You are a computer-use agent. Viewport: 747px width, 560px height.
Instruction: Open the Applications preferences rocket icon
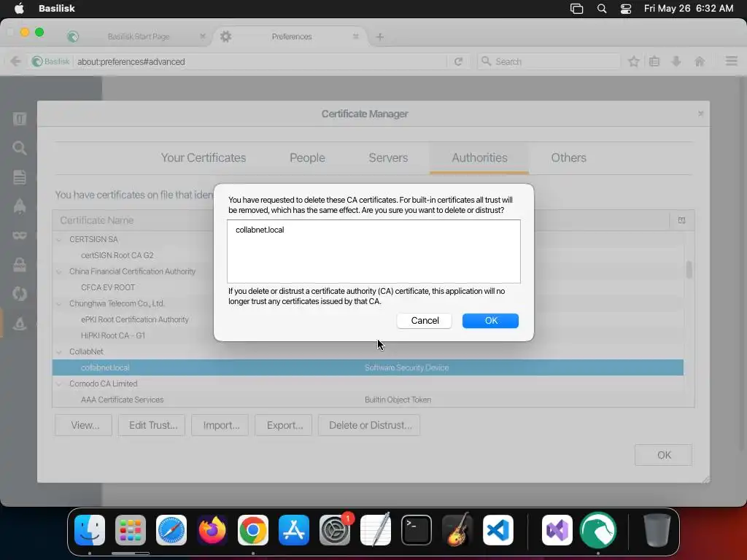coord(20,206)
